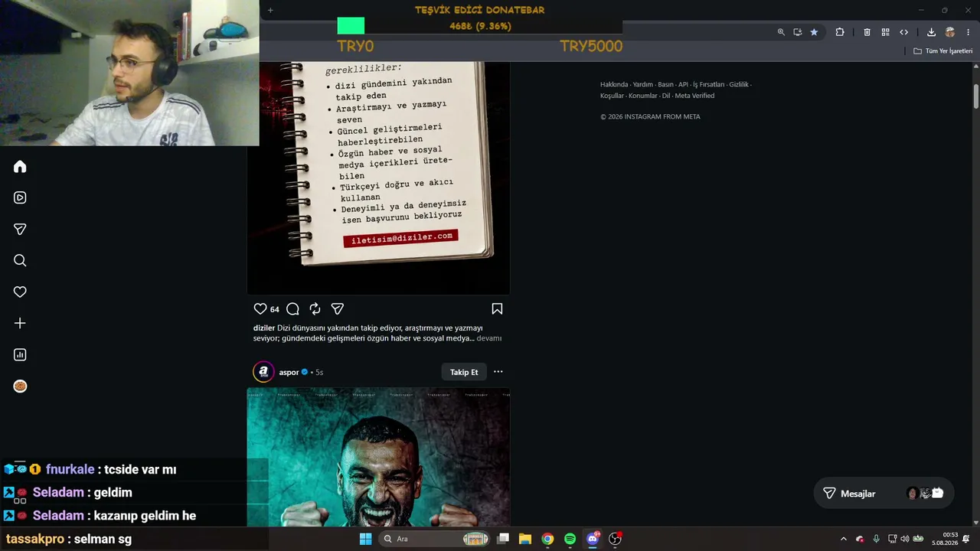Open the Windows Start menu
Screen dimensions: 980x551
click(x=365, y=539)
